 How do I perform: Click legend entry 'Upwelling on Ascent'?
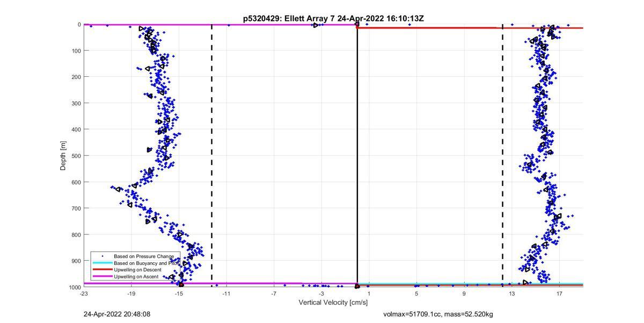coord(136,276)
